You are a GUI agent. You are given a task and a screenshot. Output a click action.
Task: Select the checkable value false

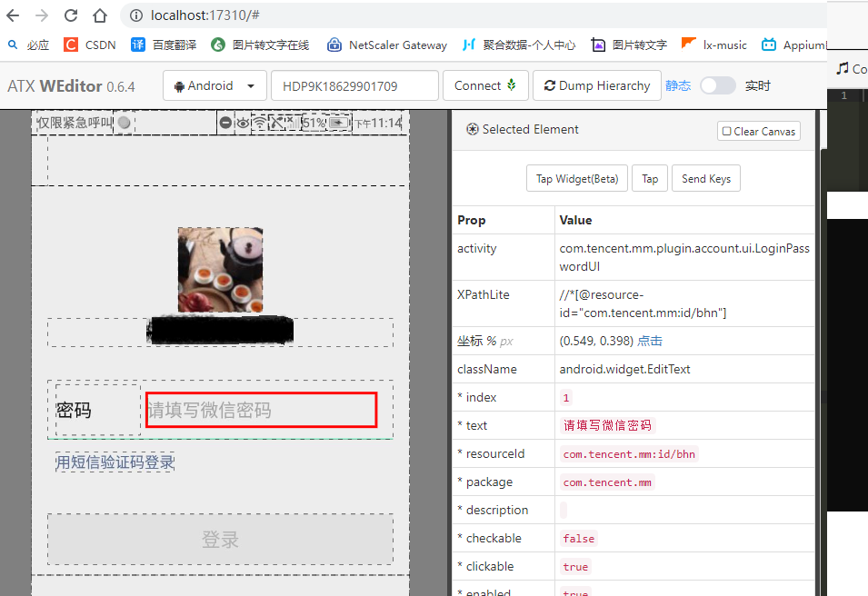coord(578,539)
